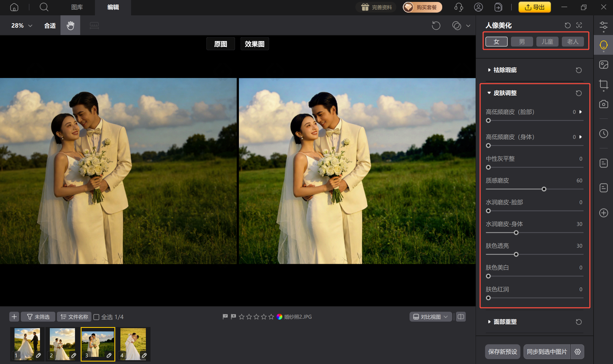Open the history clock panel

tap(603, 134)
